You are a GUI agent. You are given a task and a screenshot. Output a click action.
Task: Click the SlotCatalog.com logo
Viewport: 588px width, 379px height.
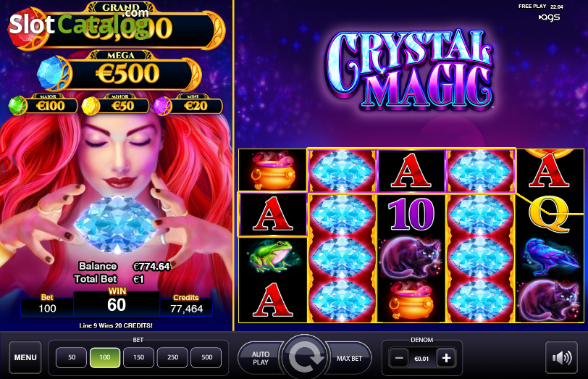[79, 25]
